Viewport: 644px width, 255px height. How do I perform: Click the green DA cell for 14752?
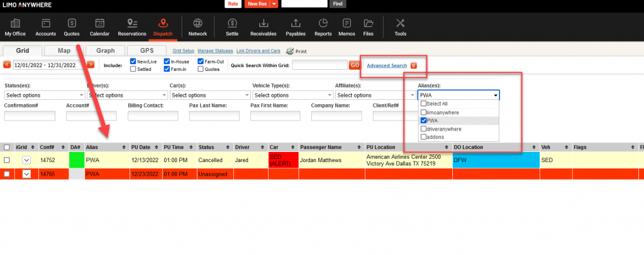click(x=76, y=160)
